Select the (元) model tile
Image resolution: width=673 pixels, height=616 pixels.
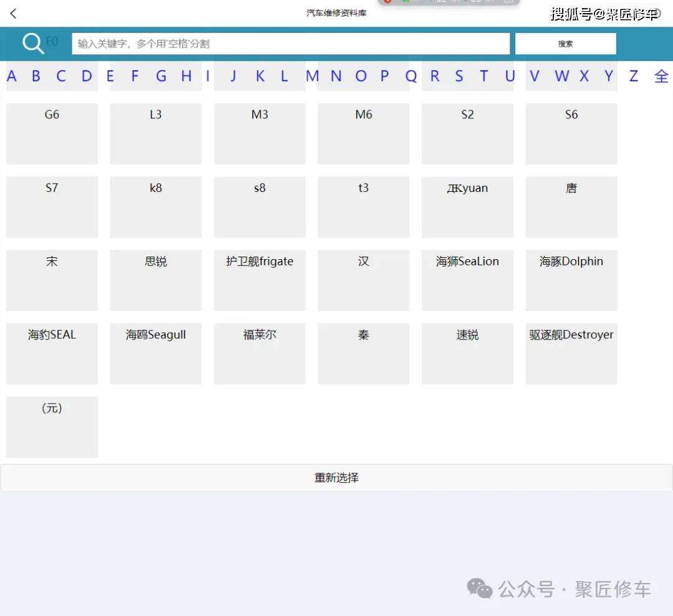coord(52,427)
